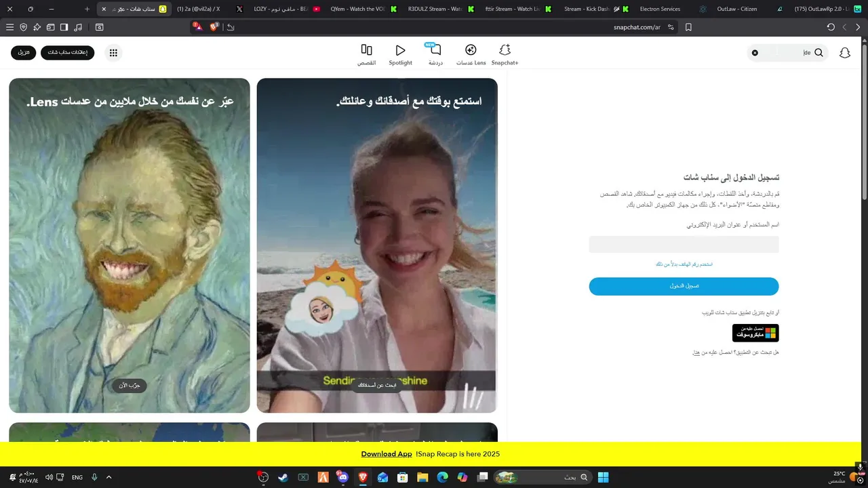
Task: Click the هنا link under Microsoft badge
Action: [x=696, y=352]
